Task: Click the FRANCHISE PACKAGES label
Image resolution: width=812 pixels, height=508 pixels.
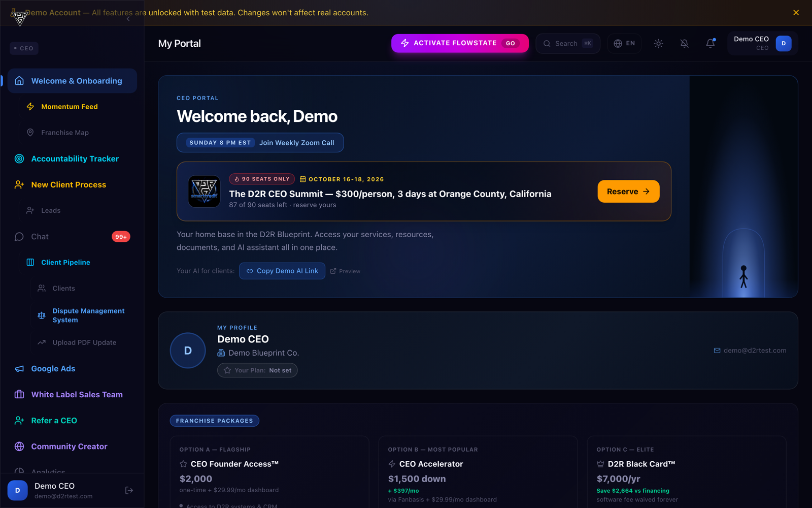Action: (214, 421)
